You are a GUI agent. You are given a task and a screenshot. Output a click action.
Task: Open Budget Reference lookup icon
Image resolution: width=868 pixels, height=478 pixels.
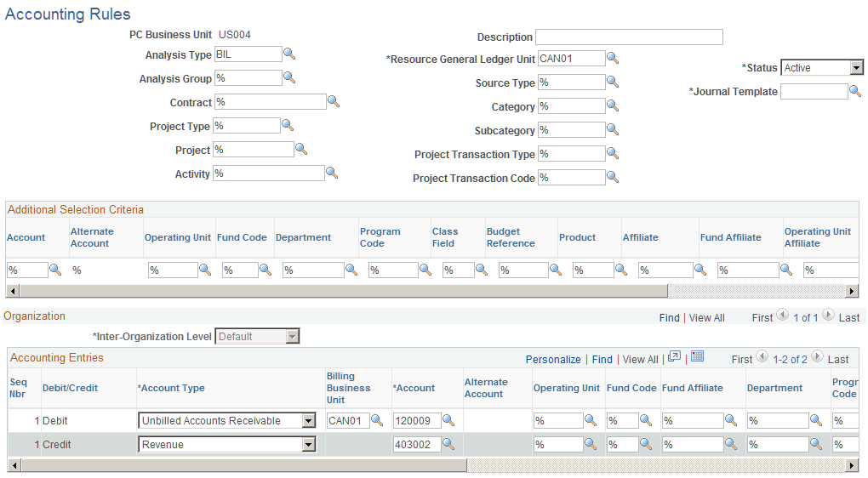click(556, 270)
